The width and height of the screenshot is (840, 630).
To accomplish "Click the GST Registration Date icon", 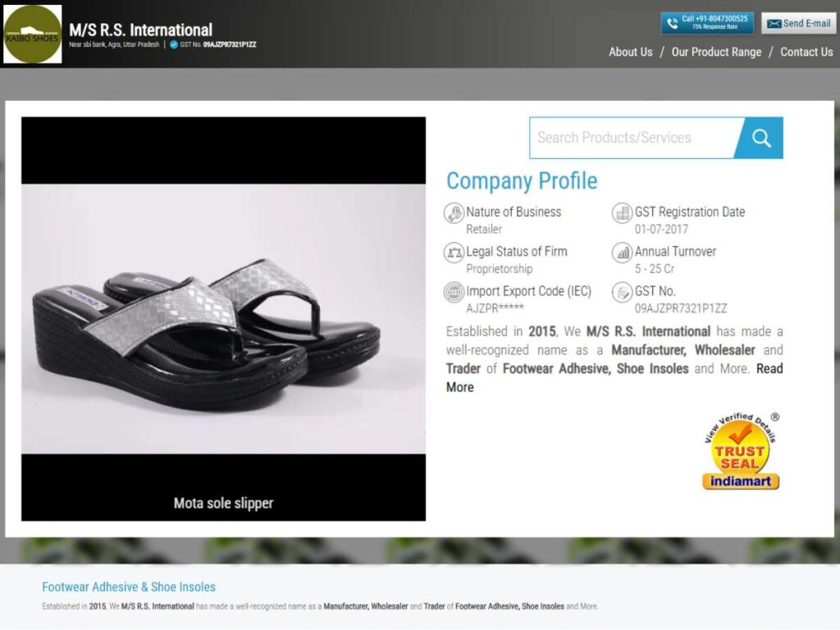I will 622,212.
